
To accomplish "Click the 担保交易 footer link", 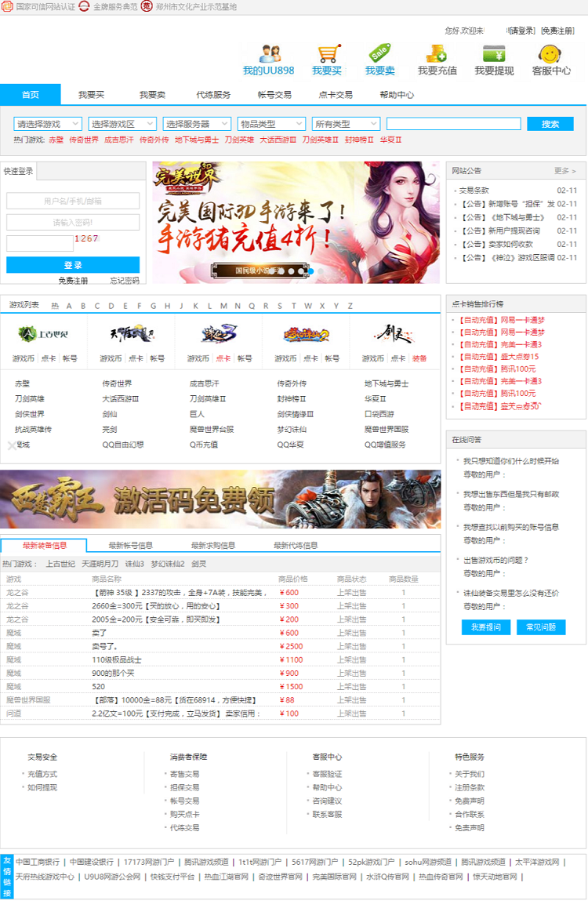I will coord(184,787).
